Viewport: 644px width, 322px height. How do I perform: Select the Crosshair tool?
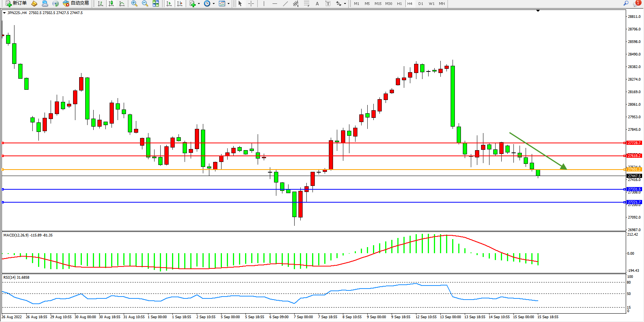[x=251, y=3]
